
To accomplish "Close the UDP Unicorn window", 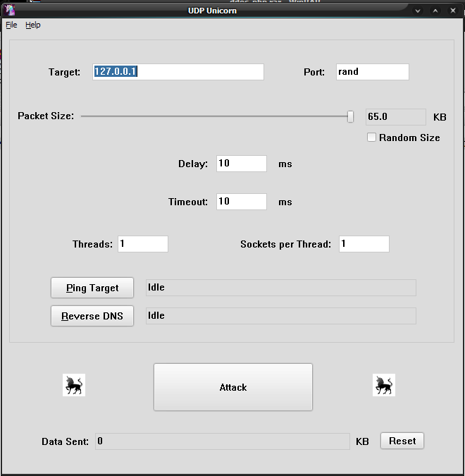I will pos(452,11).
